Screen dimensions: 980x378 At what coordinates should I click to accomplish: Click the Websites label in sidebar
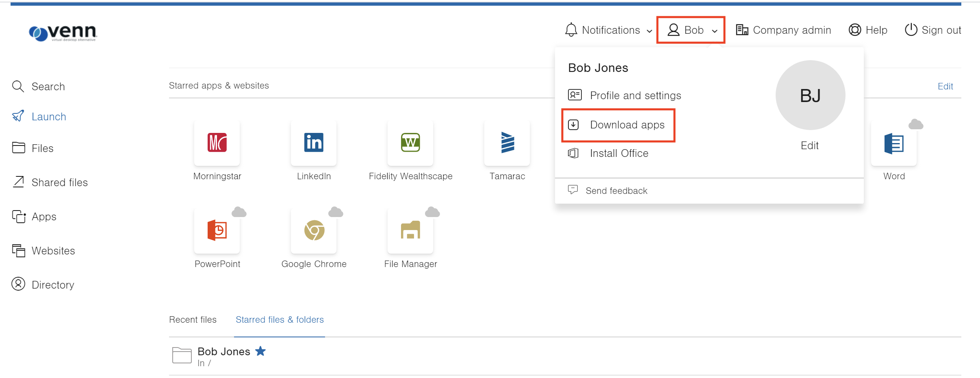[x=53, y=251]
